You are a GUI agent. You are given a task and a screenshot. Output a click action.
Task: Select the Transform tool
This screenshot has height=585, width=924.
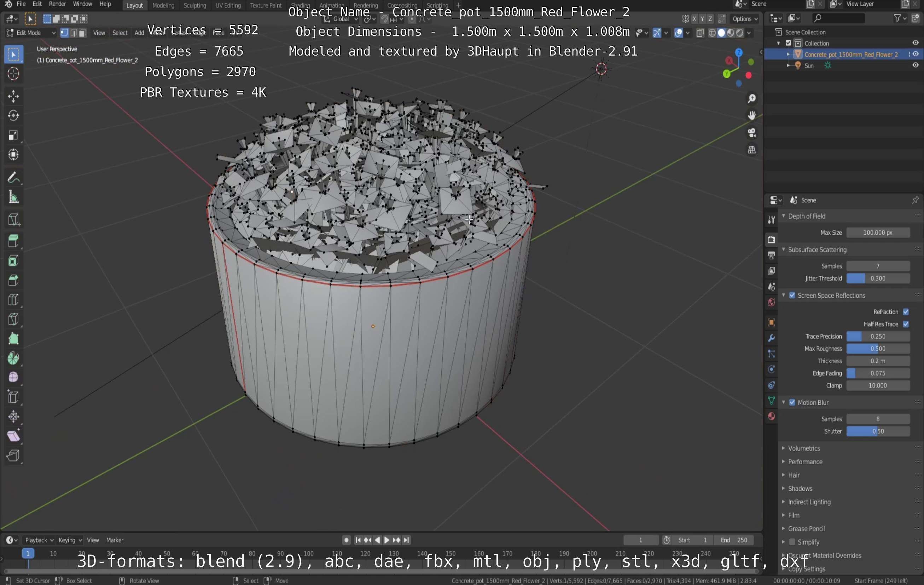[13, 154]
